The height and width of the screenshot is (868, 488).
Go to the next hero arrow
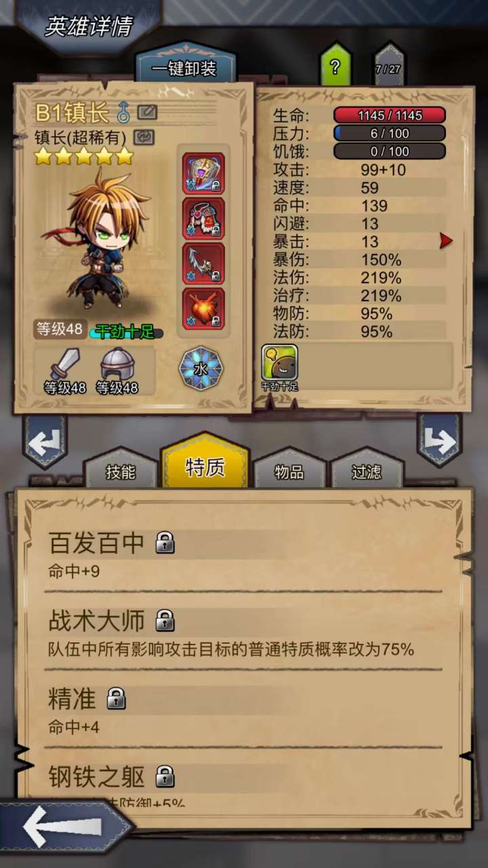point(439,440)
